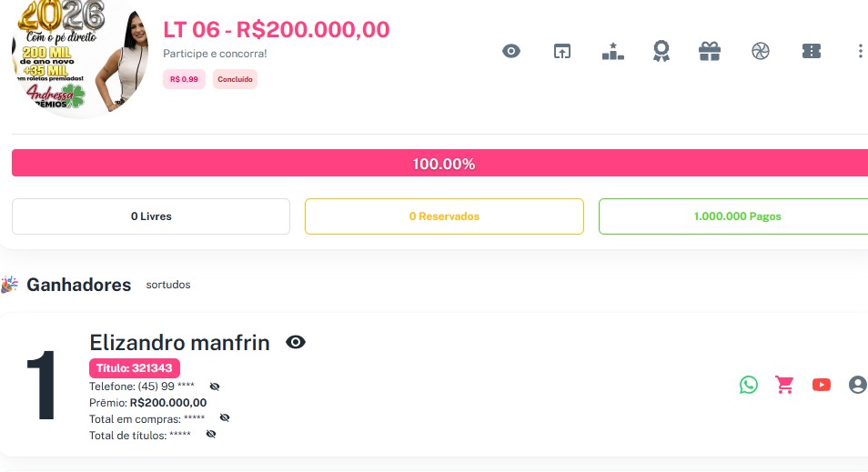Viewport: 868px width, 472px height.
Task: Click the award ribbon medal icon
Action: 661,52
